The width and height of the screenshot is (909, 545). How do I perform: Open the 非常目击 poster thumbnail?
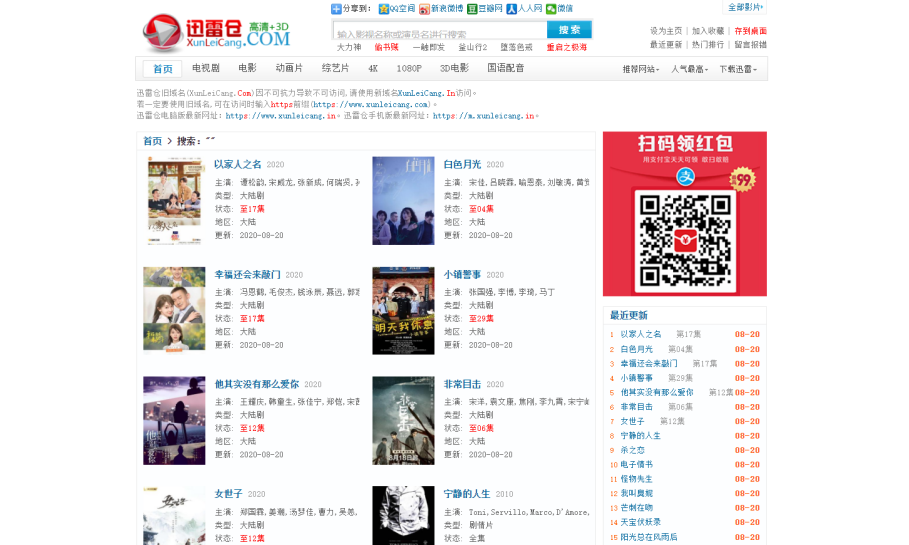[403, 420]
